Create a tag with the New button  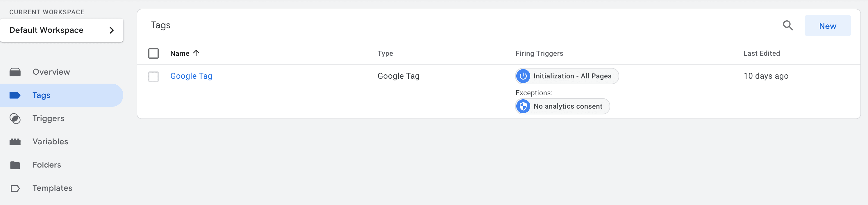point(827,26)
